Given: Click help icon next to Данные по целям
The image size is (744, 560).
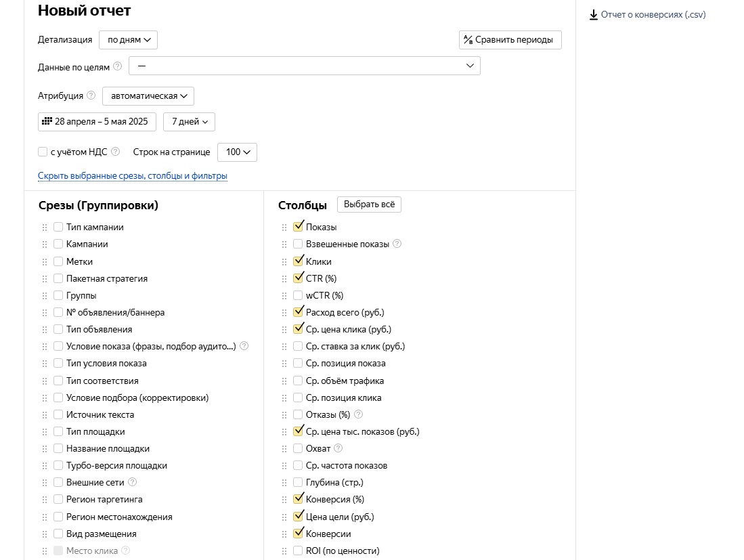Looking at the screenshot, I should pyautogui.click(x=118, y=66).
